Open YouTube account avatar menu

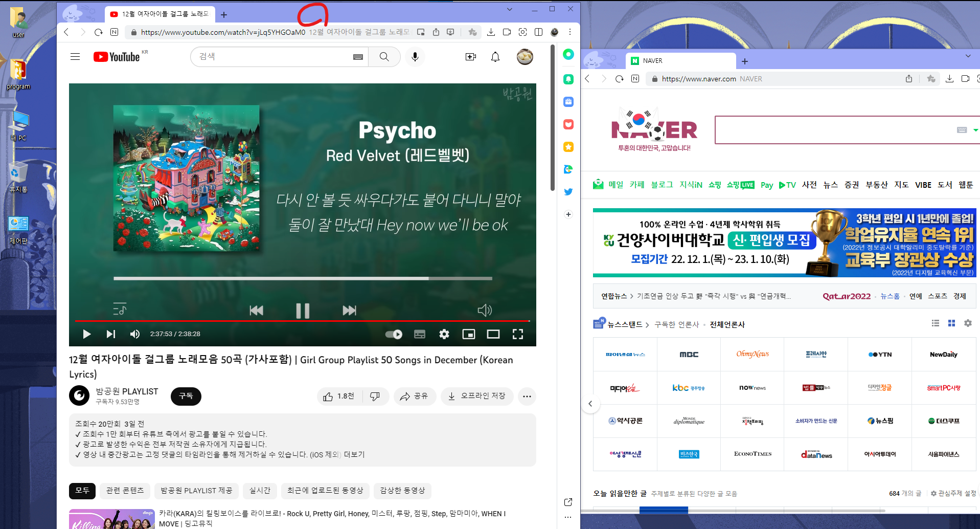point(525,57)
